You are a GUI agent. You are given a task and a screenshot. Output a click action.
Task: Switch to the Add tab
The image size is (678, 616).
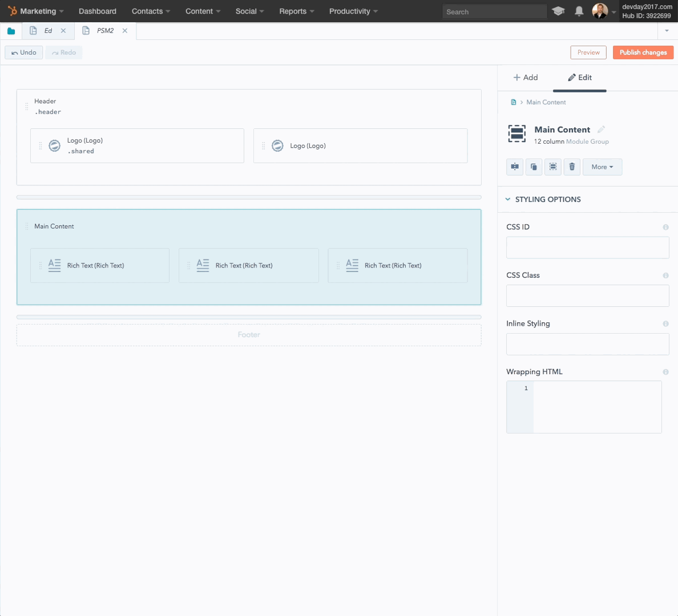tap(525, 78)
